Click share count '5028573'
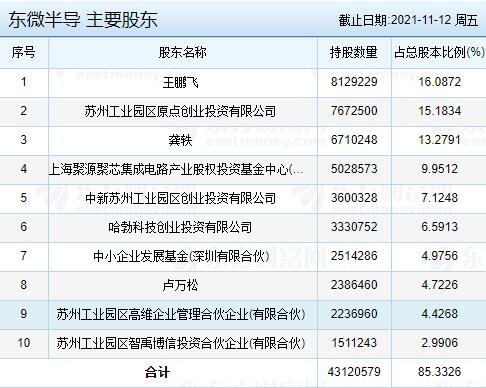This screenshot has width=486, height=388. pyautogui.click(x=354, y=169)
